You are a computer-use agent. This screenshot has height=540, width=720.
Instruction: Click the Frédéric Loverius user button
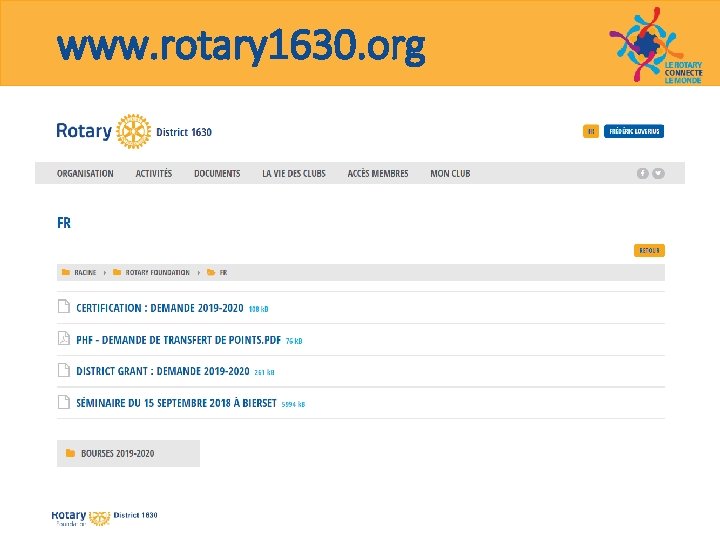[634, 131]
